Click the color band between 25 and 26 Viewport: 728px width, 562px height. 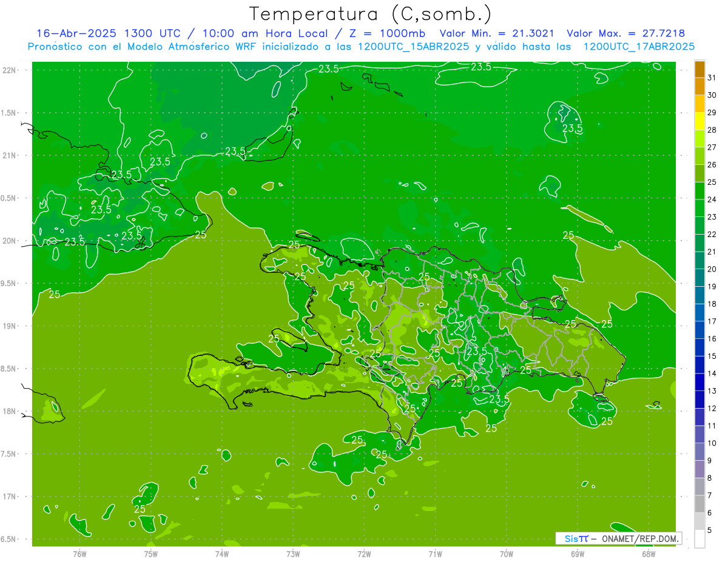(x=699, y=173)
